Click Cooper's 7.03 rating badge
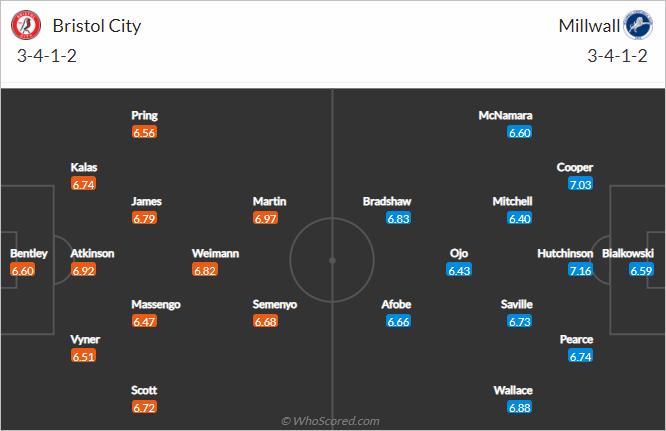Screen dimensions: 666x431 (580, 184)
